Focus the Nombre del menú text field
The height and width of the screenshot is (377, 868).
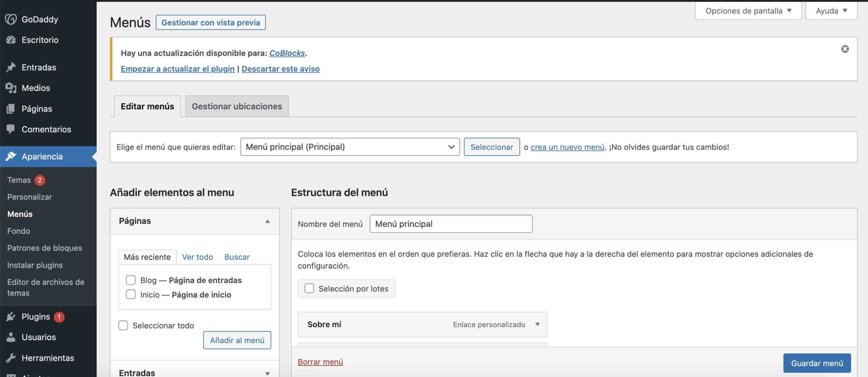tap(451, 224)
